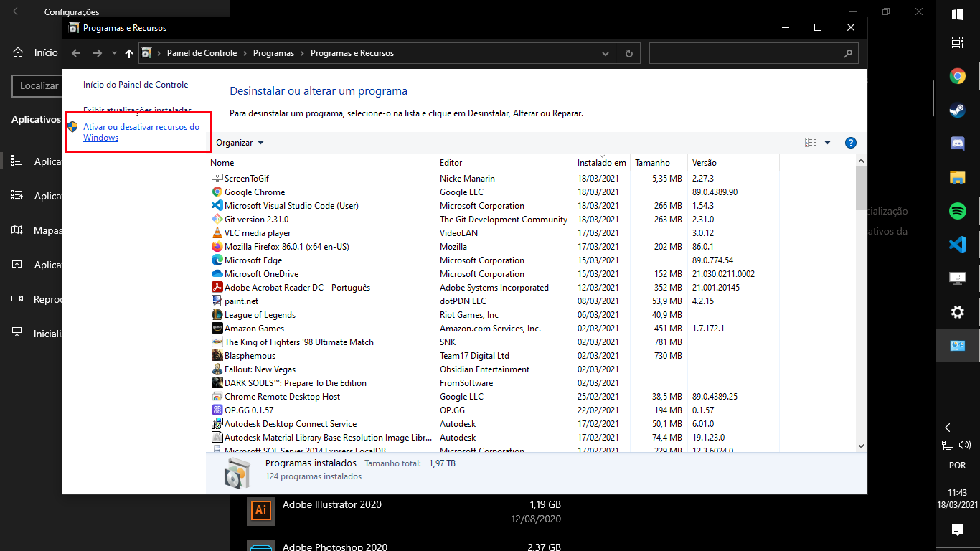
Task: Open Steam from the taskbar
Action: pos(957,110)
